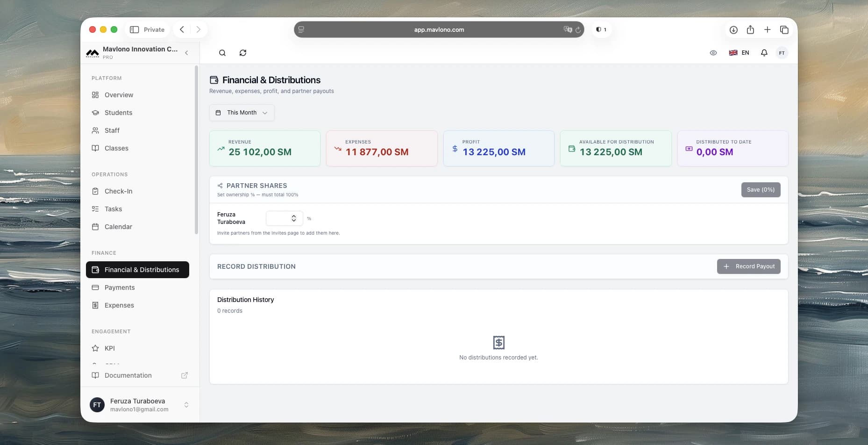The height and width of the screenshot is (445, 868).
Task: Switch language using the EN flag selector
Action: click(x=739, y=53)
